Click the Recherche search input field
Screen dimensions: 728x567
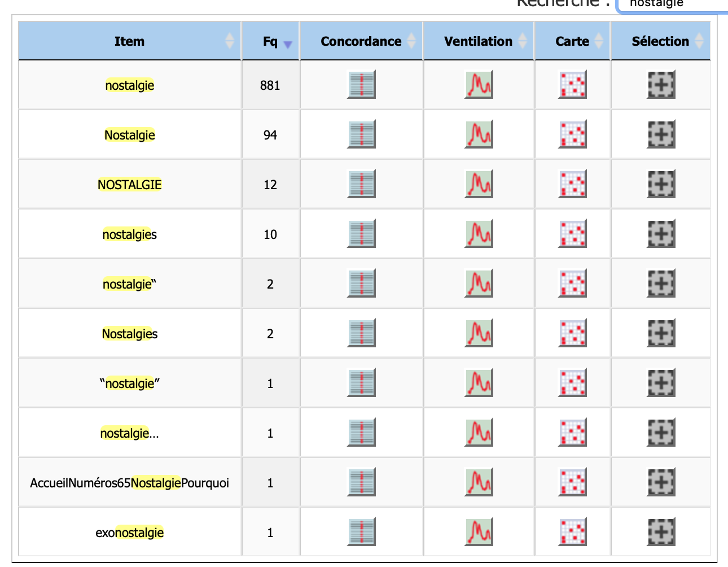672,5
